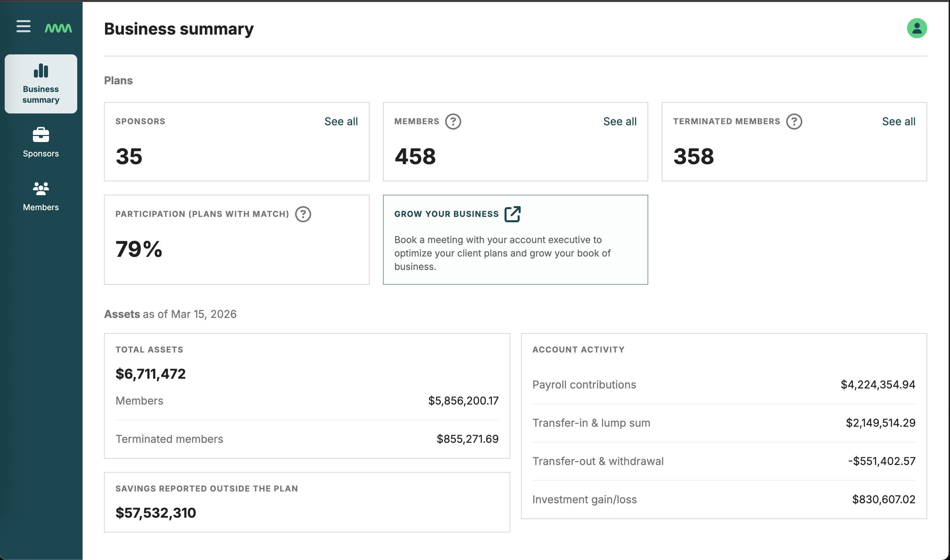
Task: Click the Account Activity card title
Action: [578, 350]
